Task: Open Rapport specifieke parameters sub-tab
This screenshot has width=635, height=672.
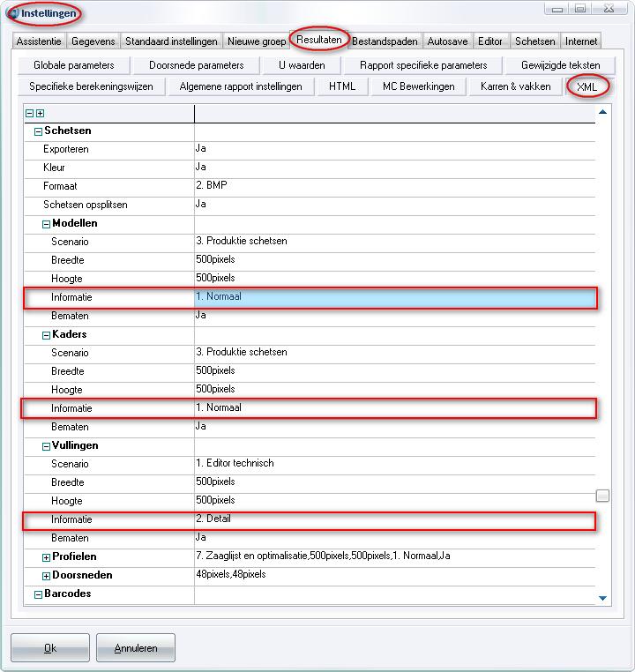Action: click(x=423, y=65)
